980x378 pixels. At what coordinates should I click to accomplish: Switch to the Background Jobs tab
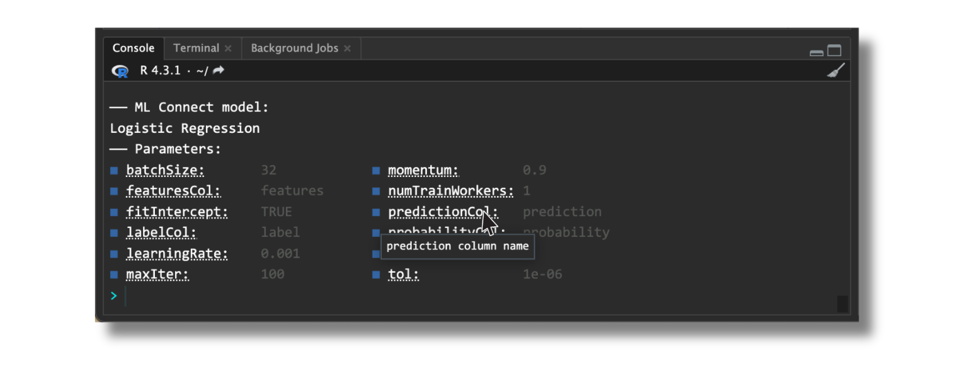[x=294, y=48]
